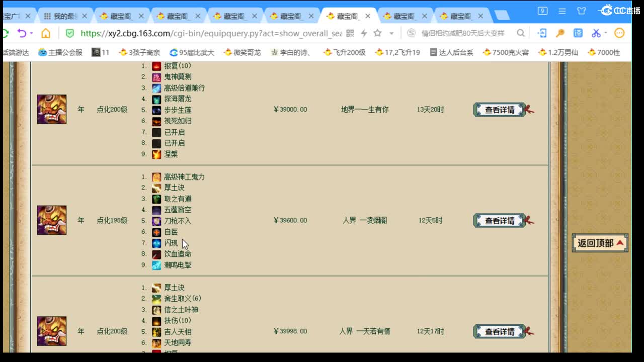View details of the ¥39000.00 listing
The width and height of the screenshot is (644, 362).
(x=500, y=110)
